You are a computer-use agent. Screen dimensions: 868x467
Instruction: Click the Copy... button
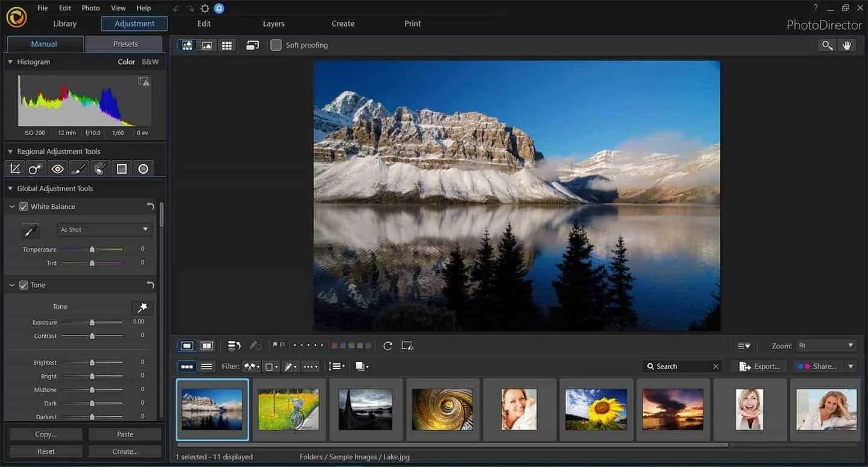tap(46, 434)
